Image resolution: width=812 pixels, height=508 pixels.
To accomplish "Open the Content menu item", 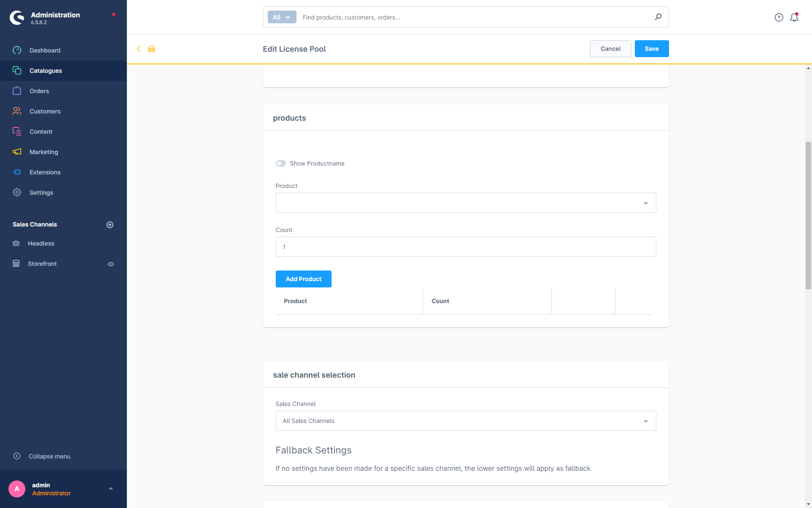I will [x=63, y=132].
